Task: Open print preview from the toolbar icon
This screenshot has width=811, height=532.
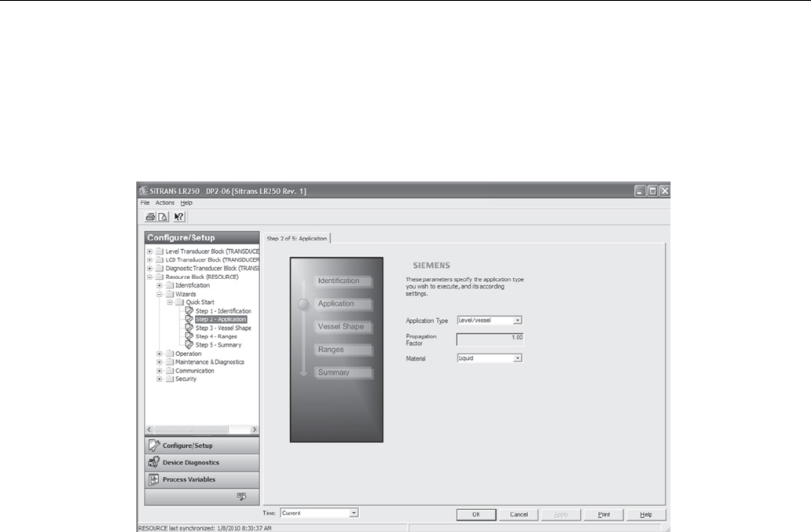Action: (x=163, y=217)
